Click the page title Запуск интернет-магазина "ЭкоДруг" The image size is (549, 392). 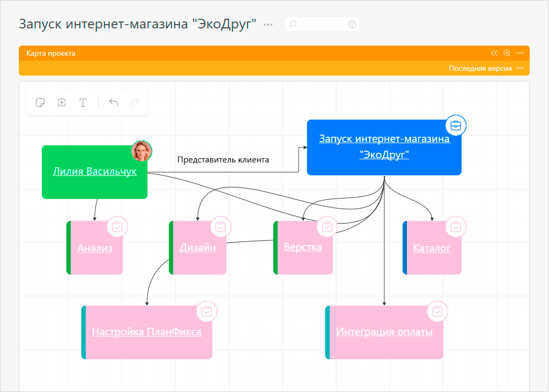pyautogui.click(x=137, y=24)
